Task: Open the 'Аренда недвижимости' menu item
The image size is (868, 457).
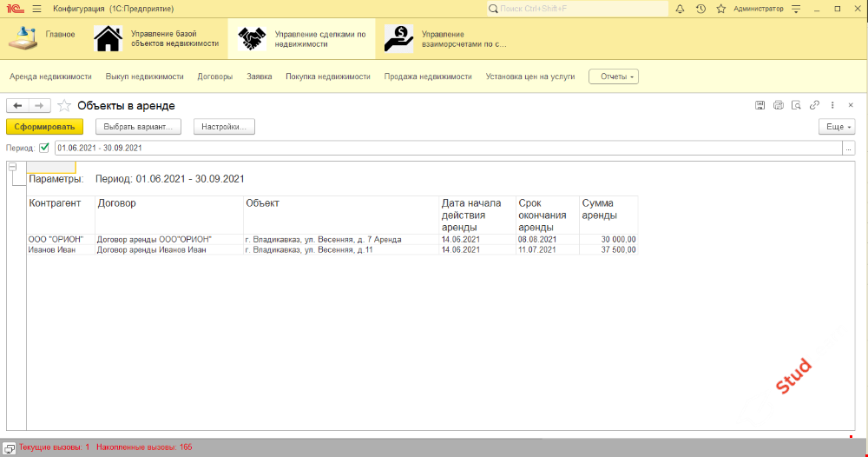Action: click(50, 76)
